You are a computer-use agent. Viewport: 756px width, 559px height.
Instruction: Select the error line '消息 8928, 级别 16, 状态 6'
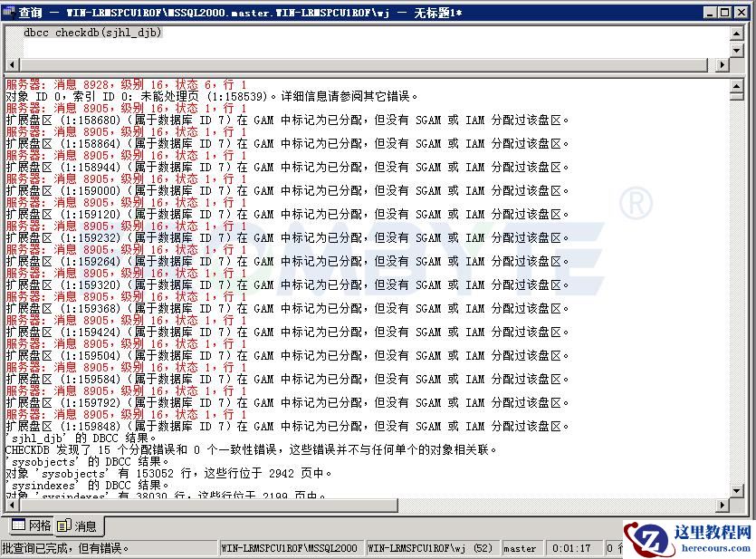click(x=127, y=84)
